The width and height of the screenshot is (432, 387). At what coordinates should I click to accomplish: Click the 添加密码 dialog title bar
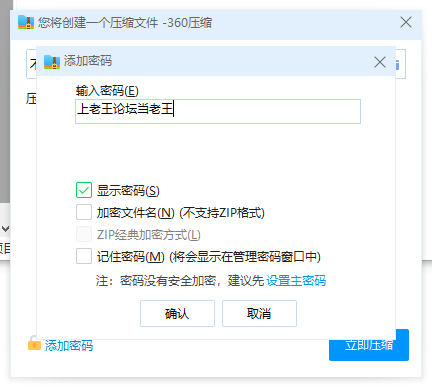tap(216, 61)
